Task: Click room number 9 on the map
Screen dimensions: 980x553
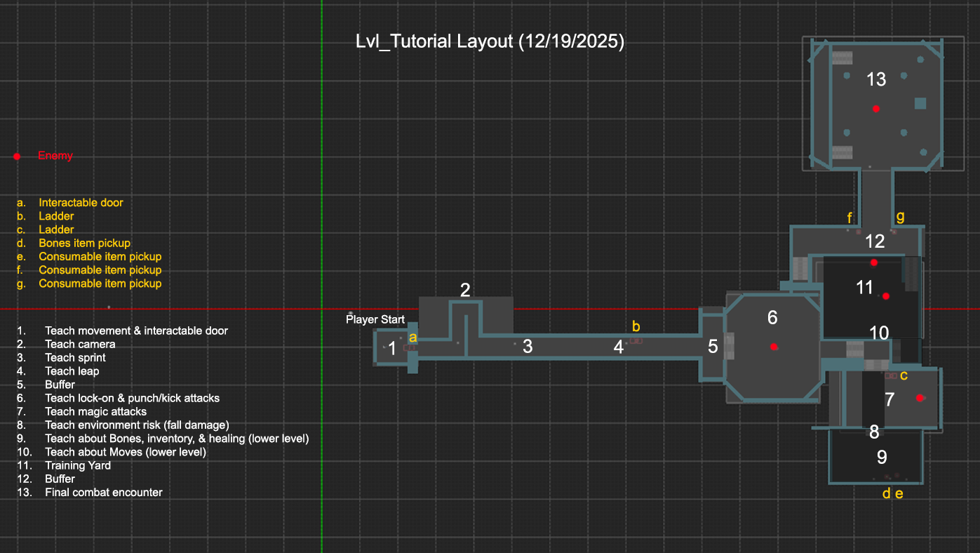Action: point(882,458)
